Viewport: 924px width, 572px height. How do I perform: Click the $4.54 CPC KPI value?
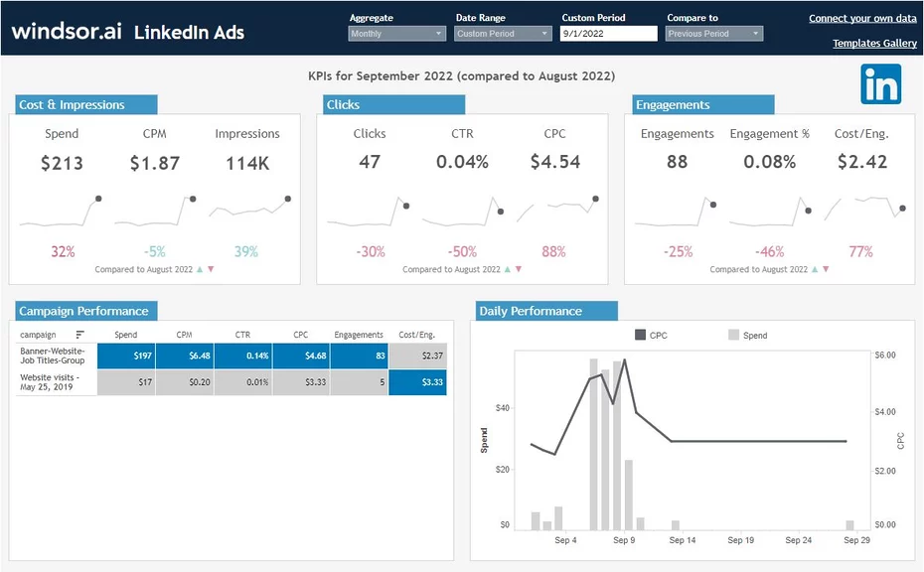point(555,162)
